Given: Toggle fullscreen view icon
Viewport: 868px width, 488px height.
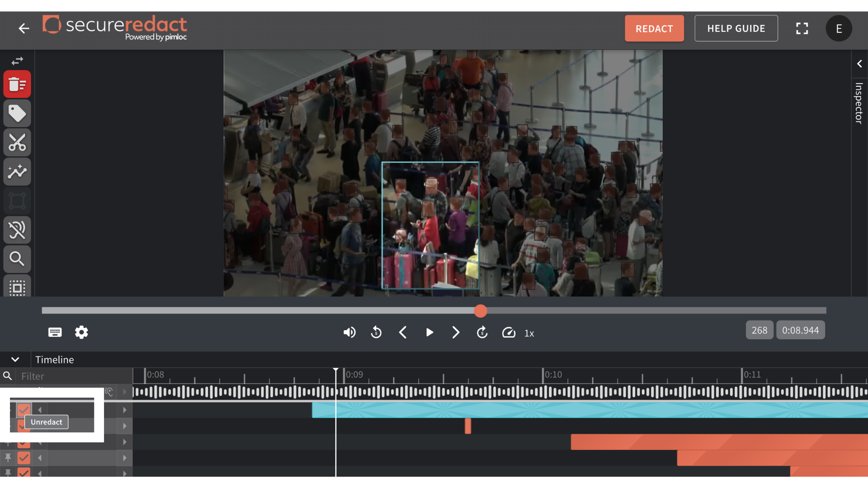Looking at the screenshot, I should click(802, 28).
